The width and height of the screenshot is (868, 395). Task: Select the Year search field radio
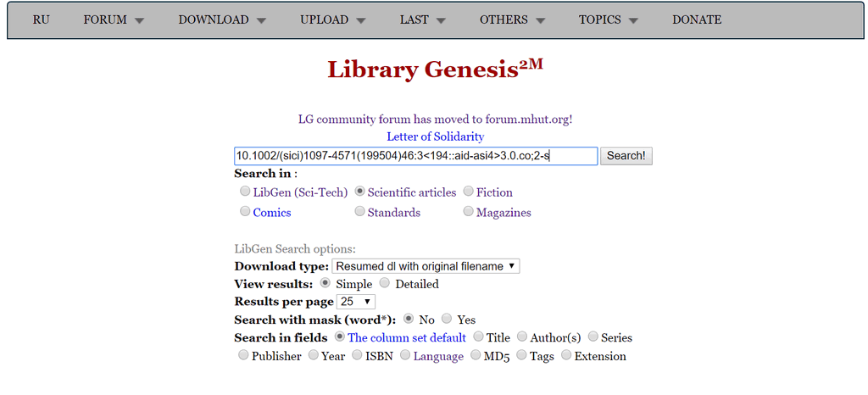tap(314, 355)
